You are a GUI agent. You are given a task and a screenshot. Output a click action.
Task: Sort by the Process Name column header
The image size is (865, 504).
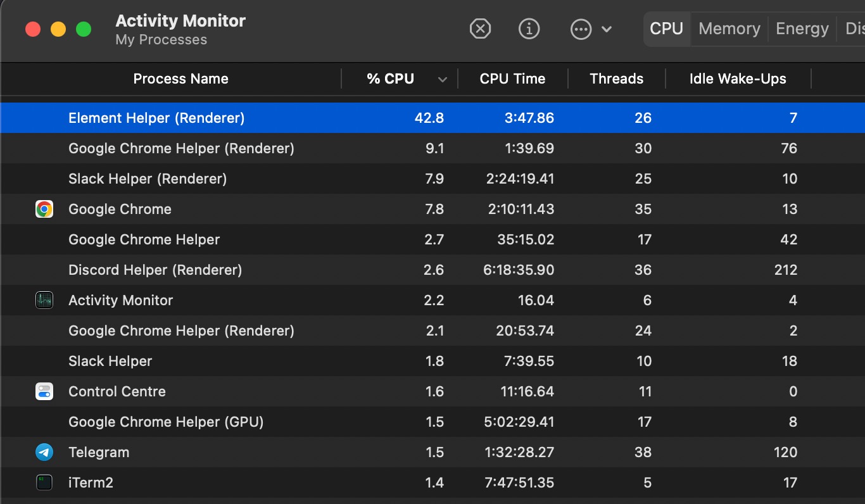coord(180,79)
